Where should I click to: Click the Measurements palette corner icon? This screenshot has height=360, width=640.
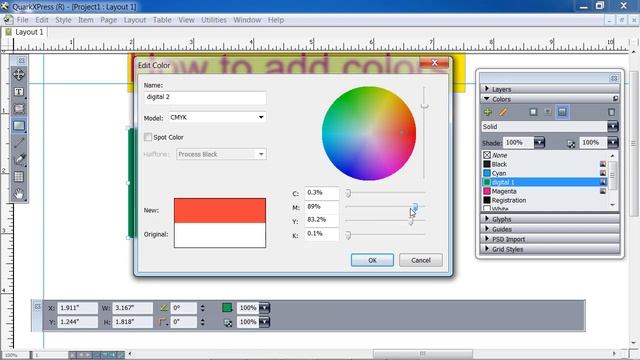(38, 306)
